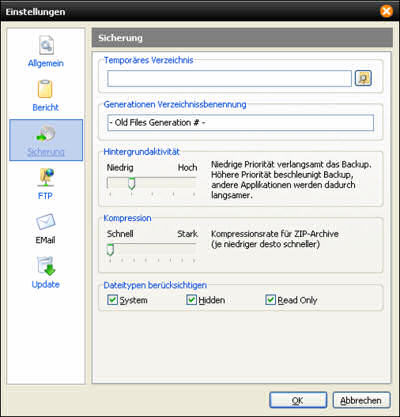
Task: Uncheck the Hidden files checkbox
Action: (x=191, y=300)
